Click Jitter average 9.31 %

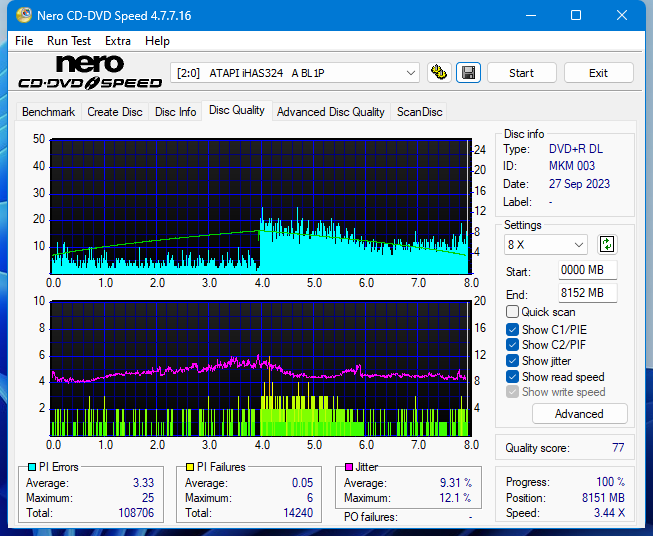(x=456, y=483)
